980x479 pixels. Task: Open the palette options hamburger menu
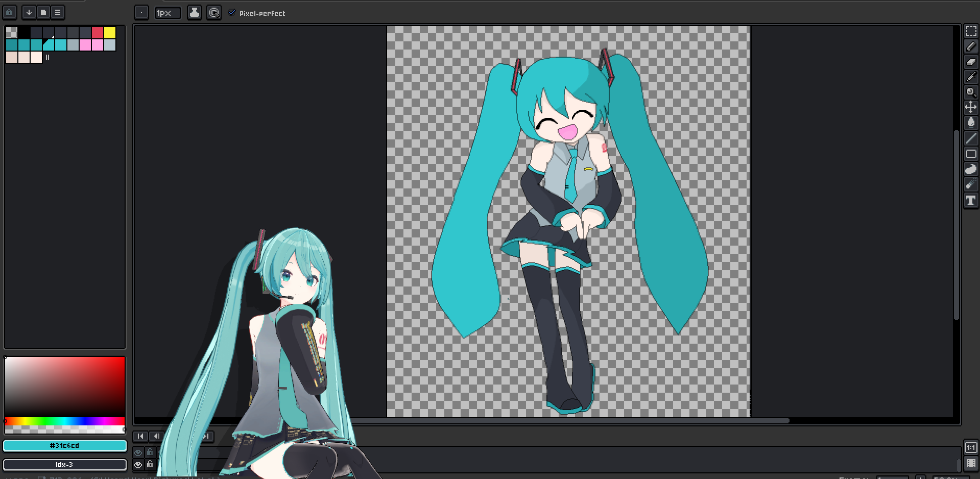(58, 12)
